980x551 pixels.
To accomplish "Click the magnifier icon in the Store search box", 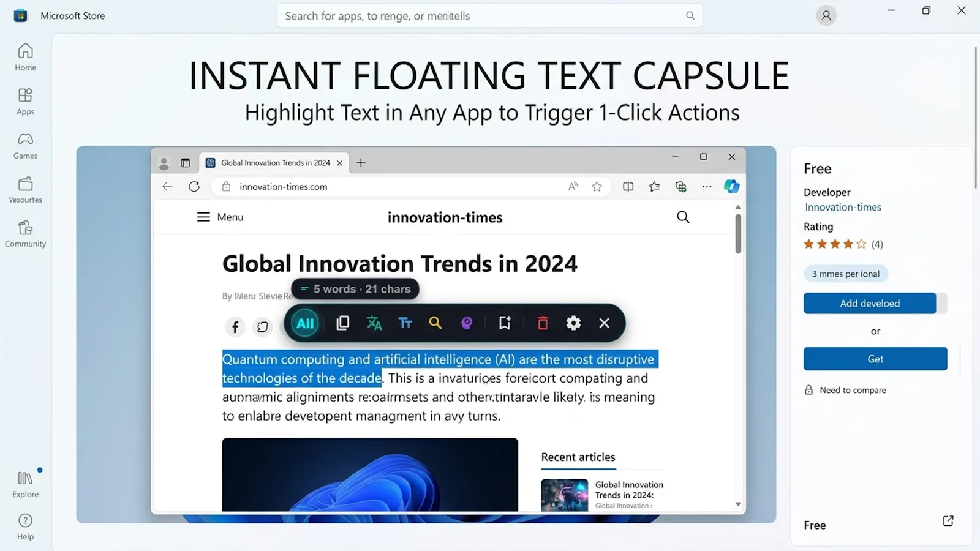I will click(690, 16).
